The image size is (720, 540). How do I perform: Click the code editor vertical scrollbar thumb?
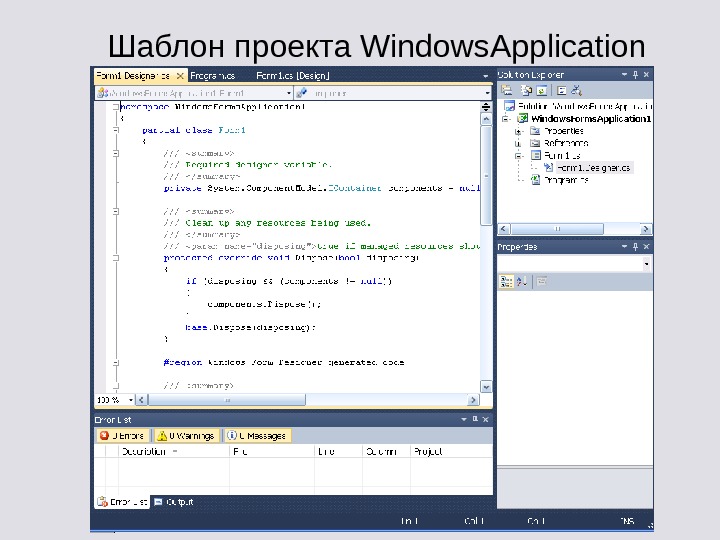pos(486,175)
